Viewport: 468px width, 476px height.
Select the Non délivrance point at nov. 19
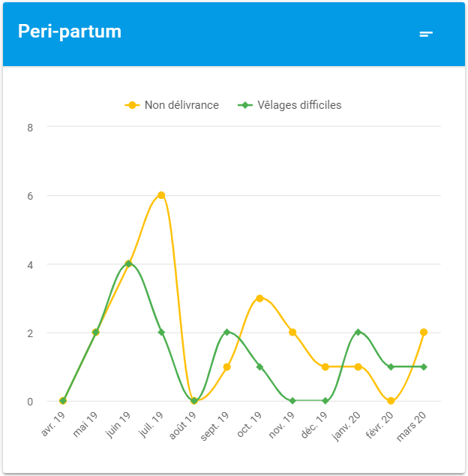[x=292, y=333]
